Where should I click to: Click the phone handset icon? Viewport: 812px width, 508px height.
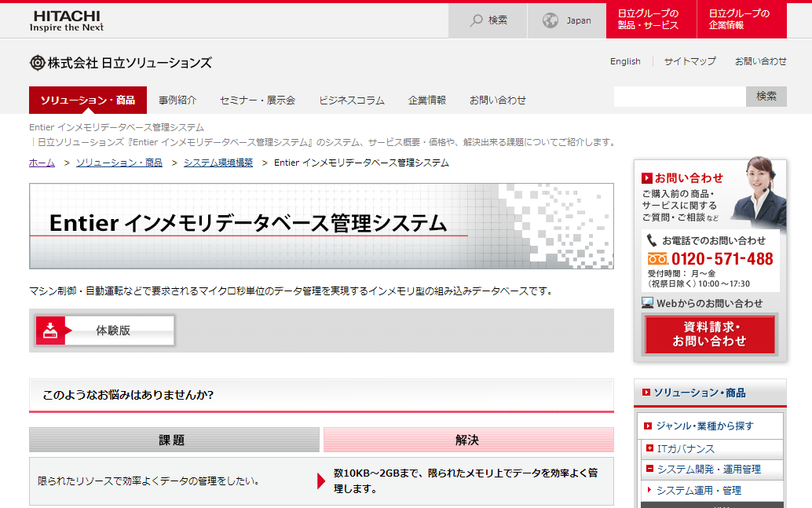(x=651, y=240)
